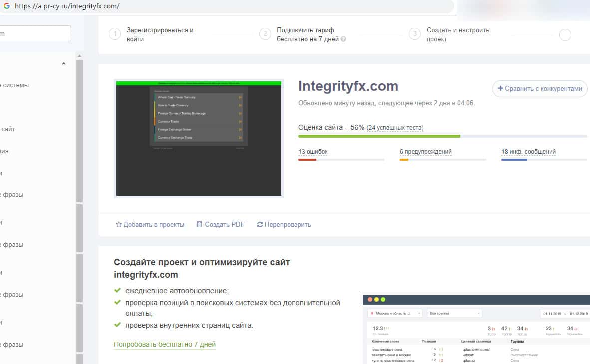Click sidebar scrollbar up arrow
This screenshot has width=590, height=364.
(x=79, y=56)
